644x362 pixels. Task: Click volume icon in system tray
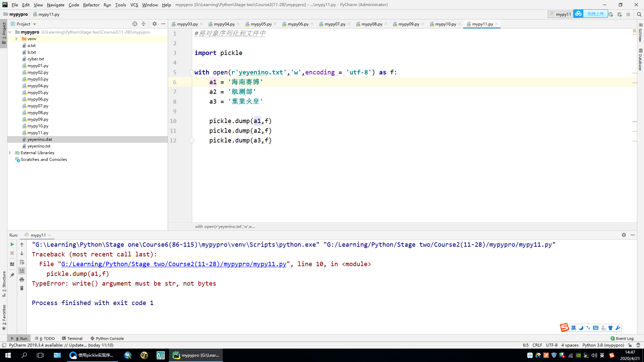coord(594,355)
